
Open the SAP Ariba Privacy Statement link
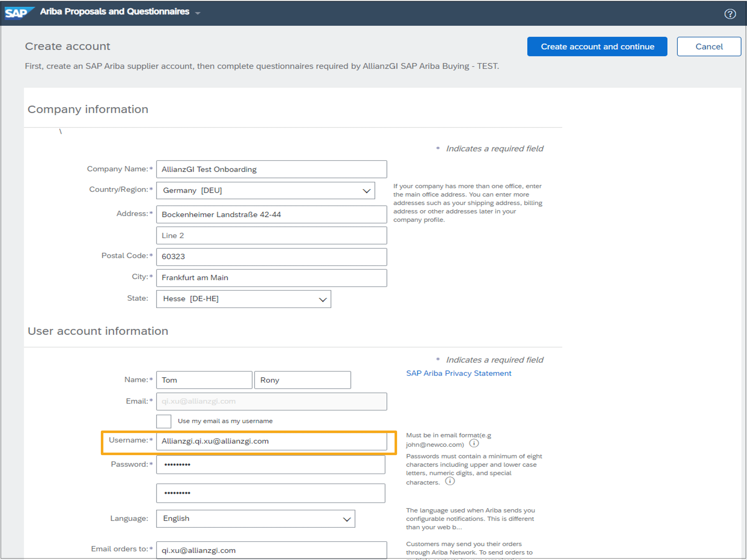(x=459, y=373)
